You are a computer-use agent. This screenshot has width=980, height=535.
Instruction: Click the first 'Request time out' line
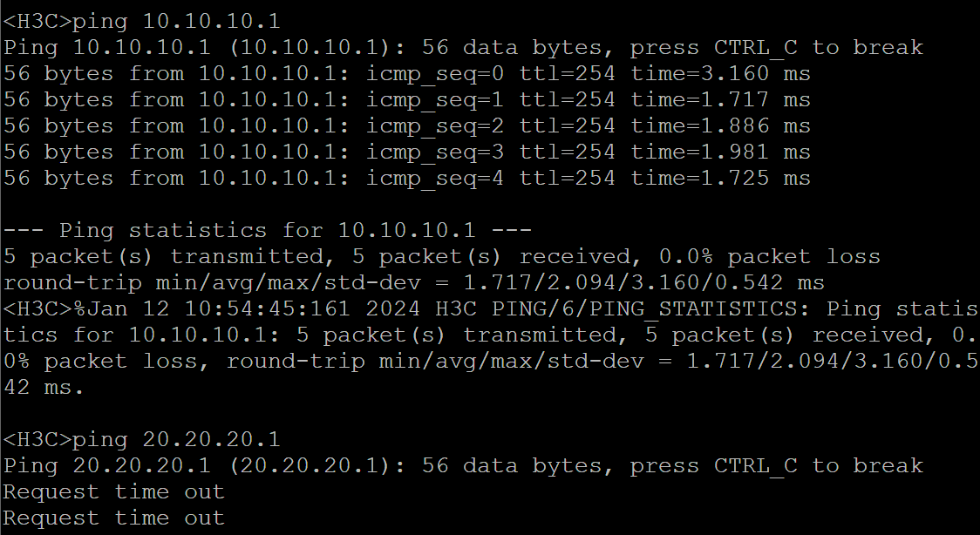click(113, 492)
